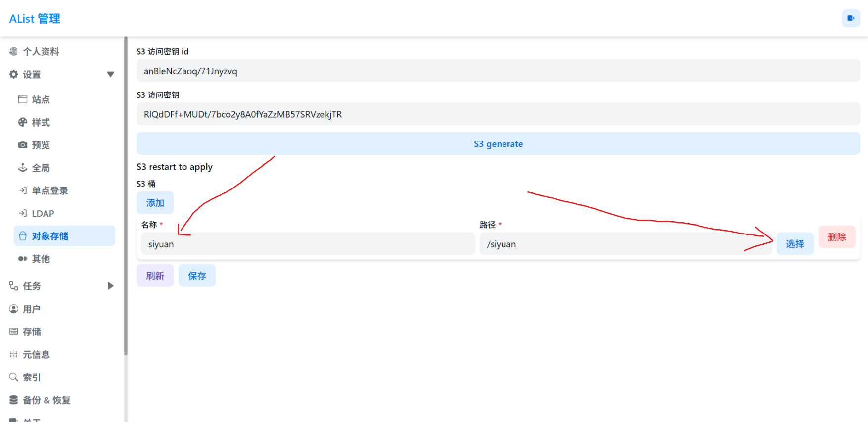Click the "名称" field label

[149, 225]
